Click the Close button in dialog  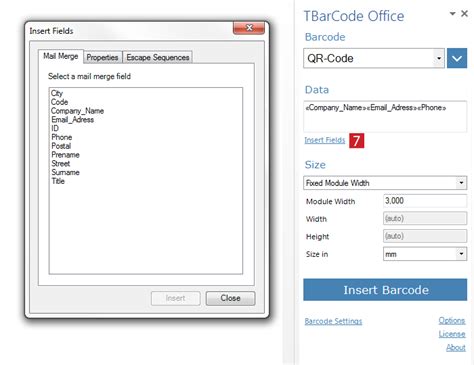(230, 298)
